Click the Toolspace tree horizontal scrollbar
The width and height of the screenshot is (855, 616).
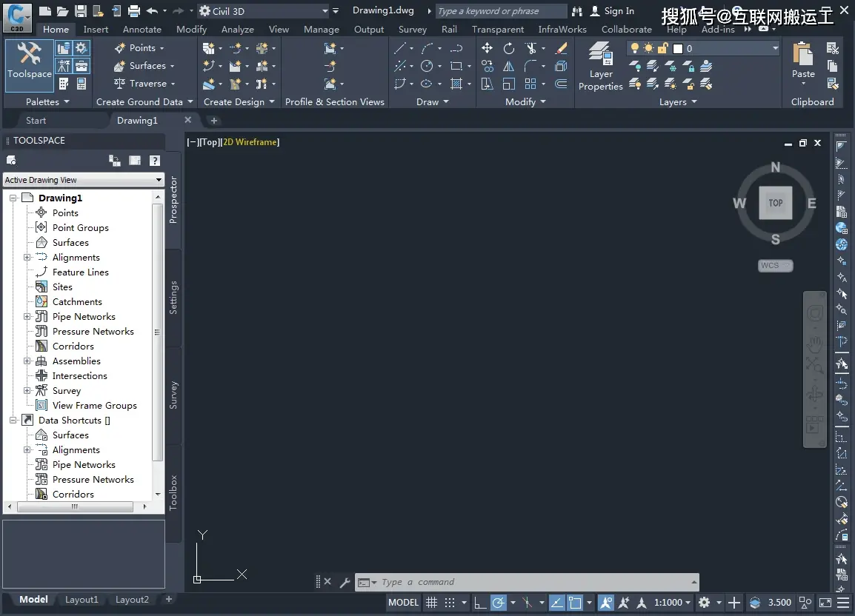coord(76,507)
